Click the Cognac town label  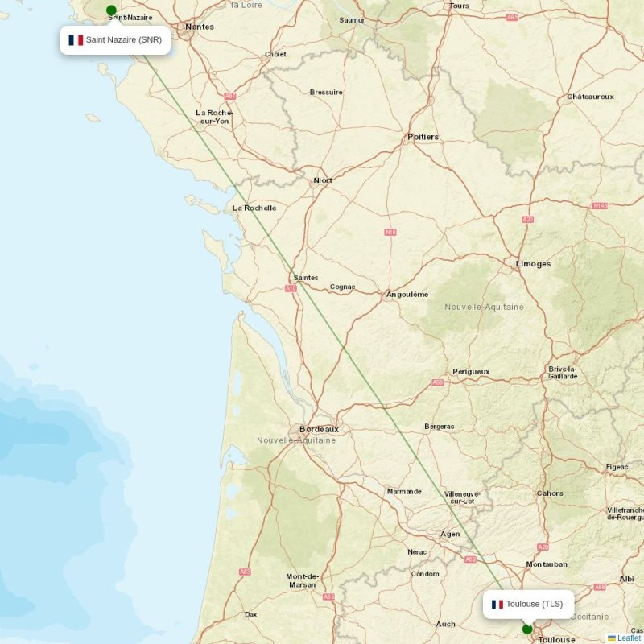[x=343, y=287]
